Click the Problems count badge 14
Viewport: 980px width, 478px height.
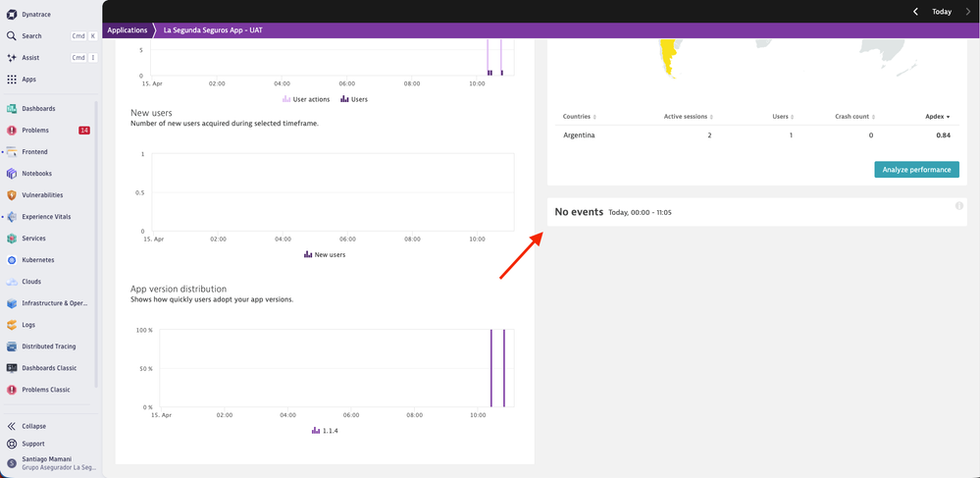pyautogui.click(x=84, y=131)
